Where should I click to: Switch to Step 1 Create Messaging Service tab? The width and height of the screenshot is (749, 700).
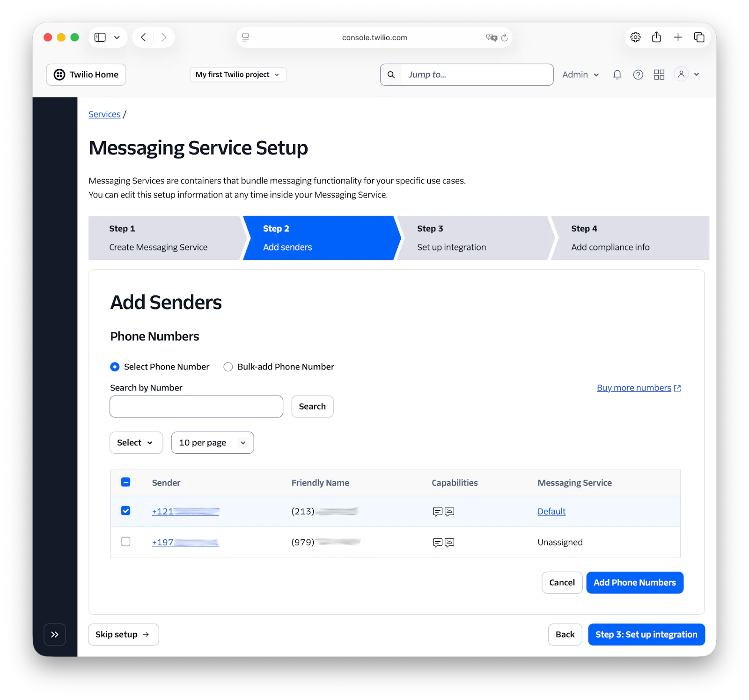[x=165, y=238]
